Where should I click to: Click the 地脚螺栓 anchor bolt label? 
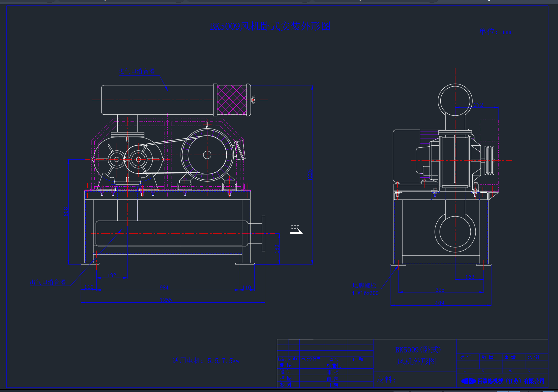pos(364,286)
